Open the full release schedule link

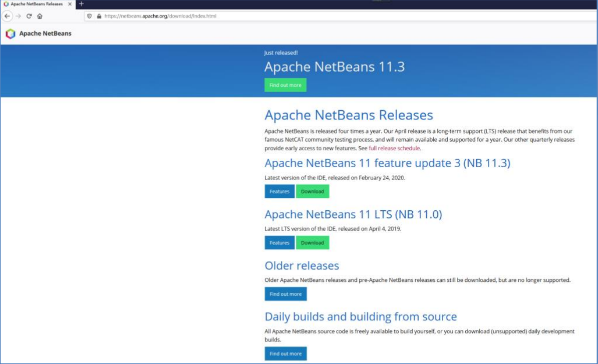[x=394, y=148]
